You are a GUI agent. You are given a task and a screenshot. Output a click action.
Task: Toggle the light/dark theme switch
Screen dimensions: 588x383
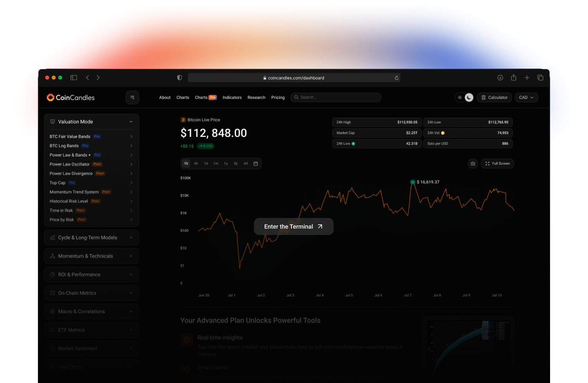coord(464,98)
